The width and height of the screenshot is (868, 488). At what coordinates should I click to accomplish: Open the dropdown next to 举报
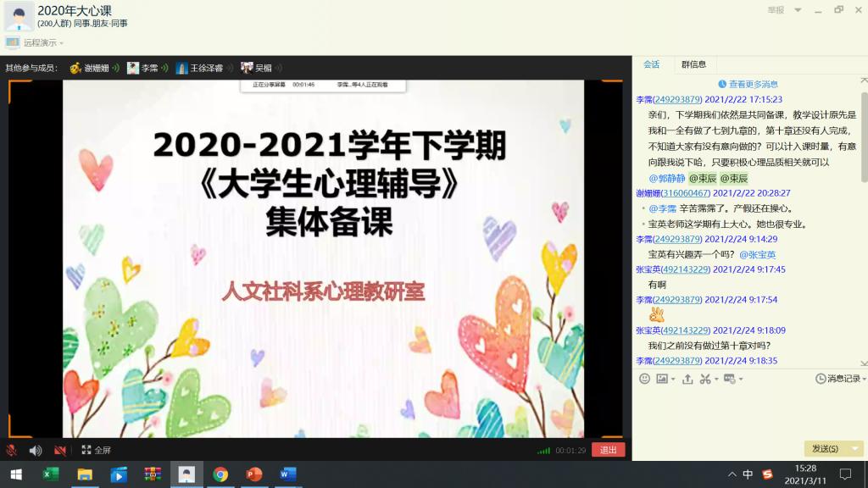798,10
